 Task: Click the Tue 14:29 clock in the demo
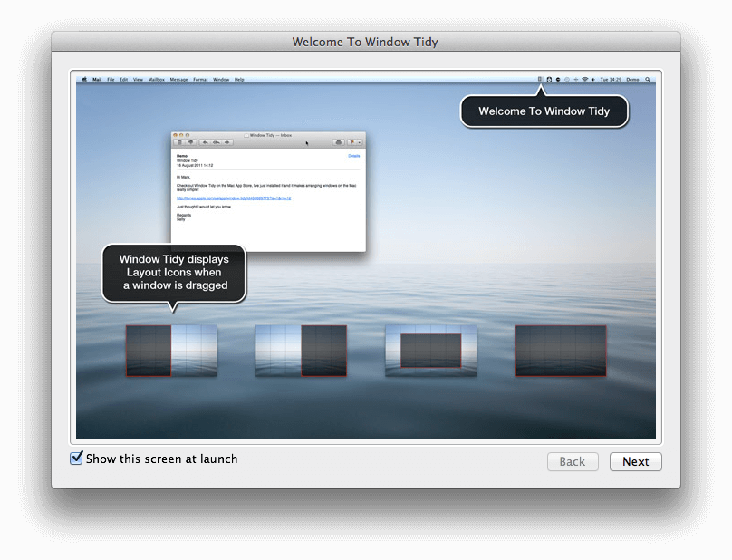click(611, 80)
